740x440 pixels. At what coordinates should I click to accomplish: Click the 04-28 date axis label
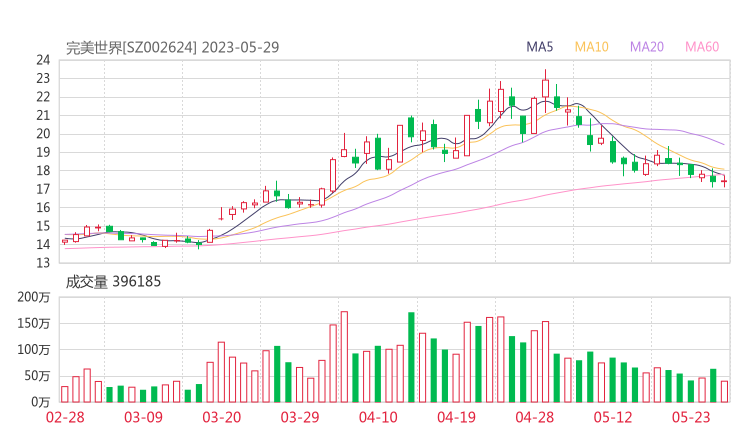click(x=535, y=417)
